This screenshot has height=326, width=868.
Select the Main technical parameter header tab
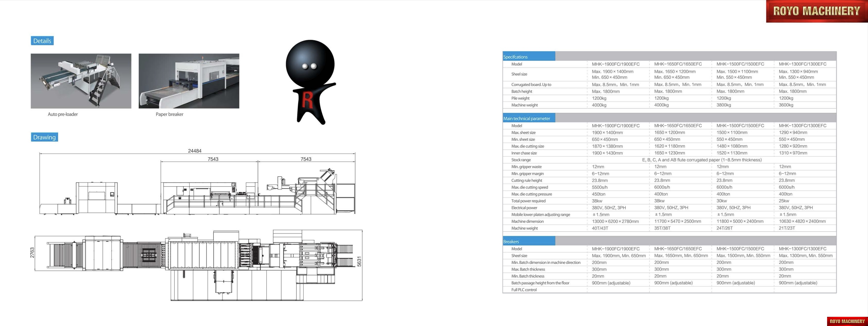click(528, 118)
